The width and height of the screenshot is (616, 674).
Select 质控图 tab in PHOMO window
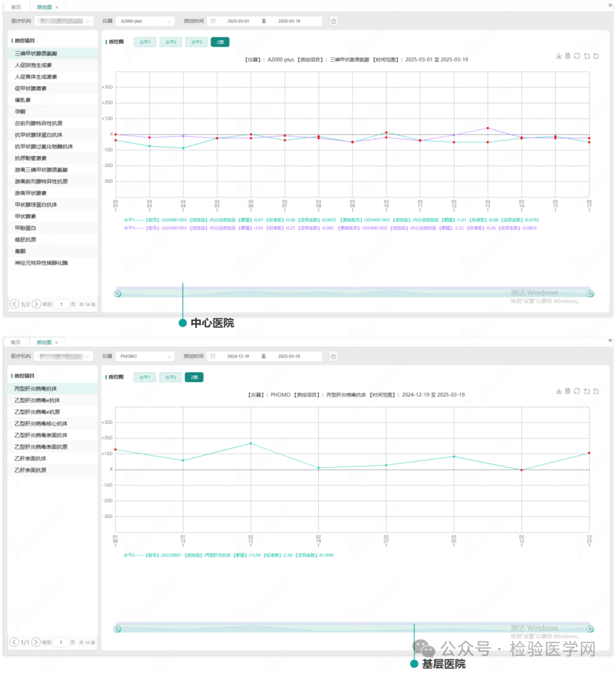pyautogui.click(x=44, y=343)
